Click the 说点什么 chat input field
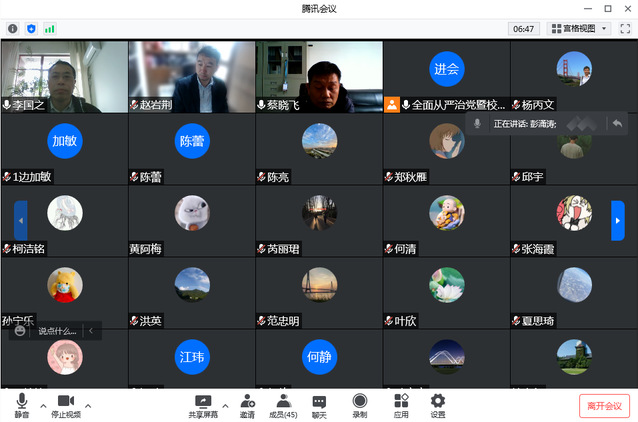Viewport: 638px width, 422px height. [57, 330]
